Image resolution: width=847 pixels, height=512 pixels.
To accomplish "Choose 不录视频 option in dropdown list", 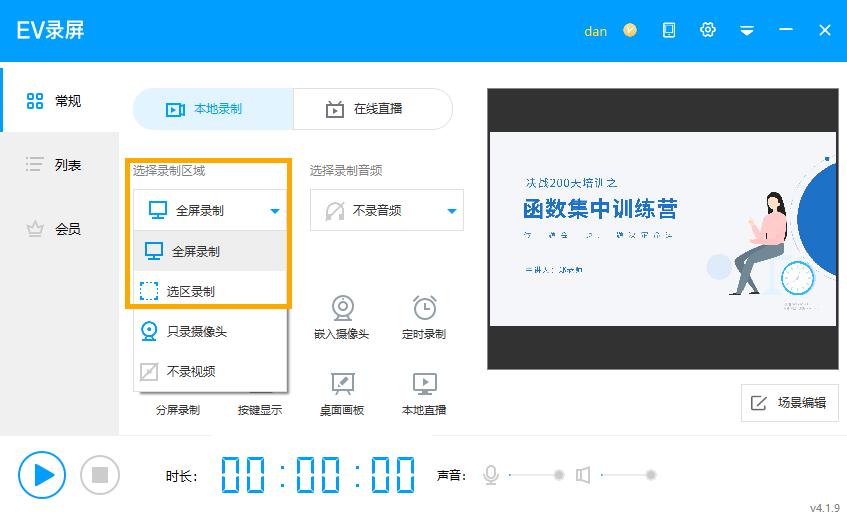I will 210,371.
